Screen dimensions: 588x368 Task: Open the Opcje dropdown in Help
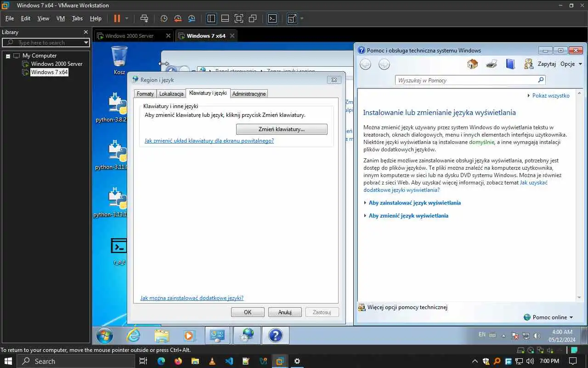tap(571, 64)
